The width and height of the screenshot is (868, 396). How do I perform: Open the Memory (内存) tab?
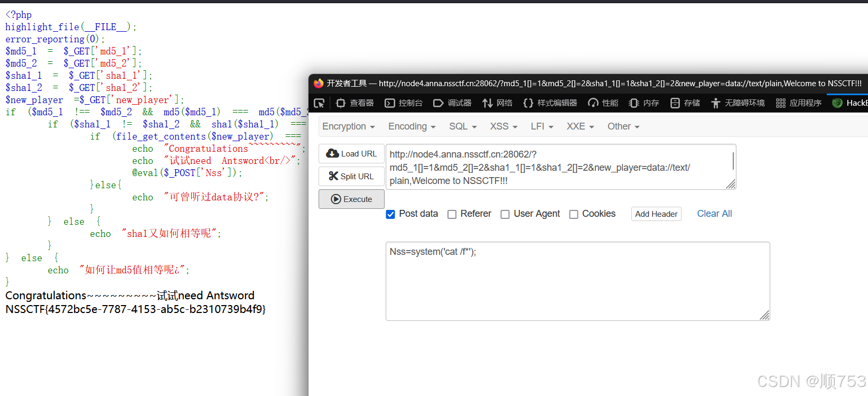[x=645, y=103]
